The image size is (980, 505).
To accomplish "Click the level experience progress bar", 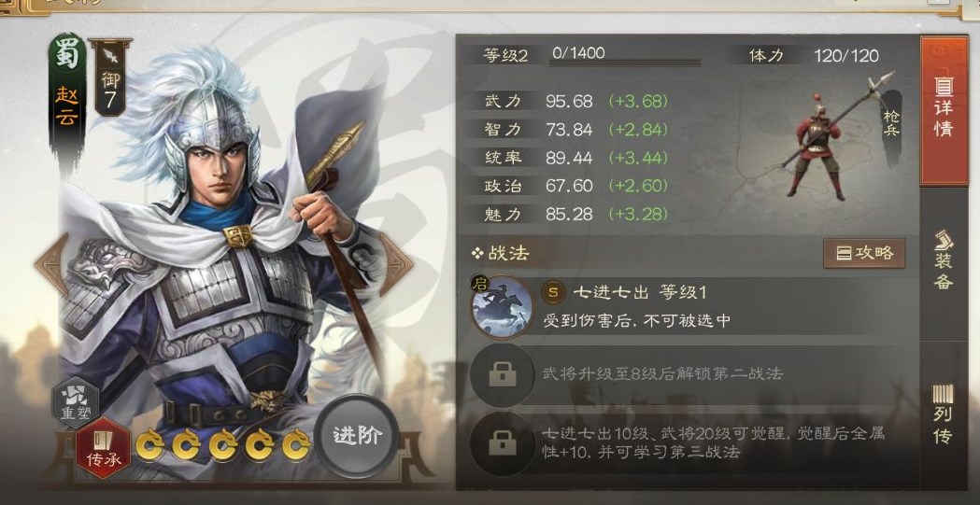I will pyautogui.click(x=625, y=63).
